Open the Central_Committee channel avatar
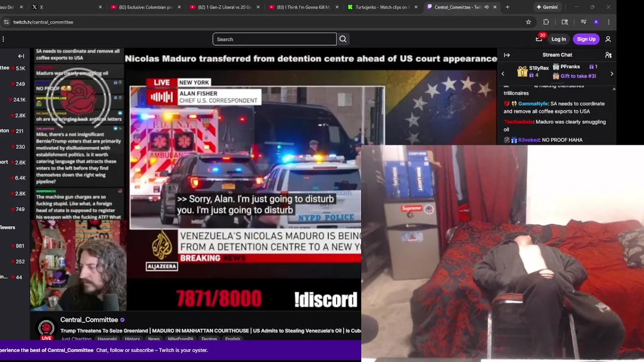The image size is (644, 362). (46, 328)
